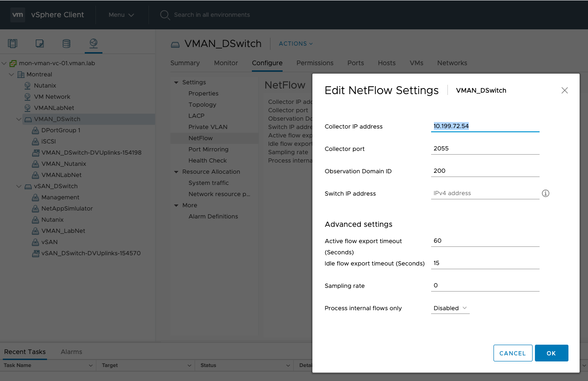Click the Switch IP address info icon
Screen dimensions: 588x381
(546, 193)
